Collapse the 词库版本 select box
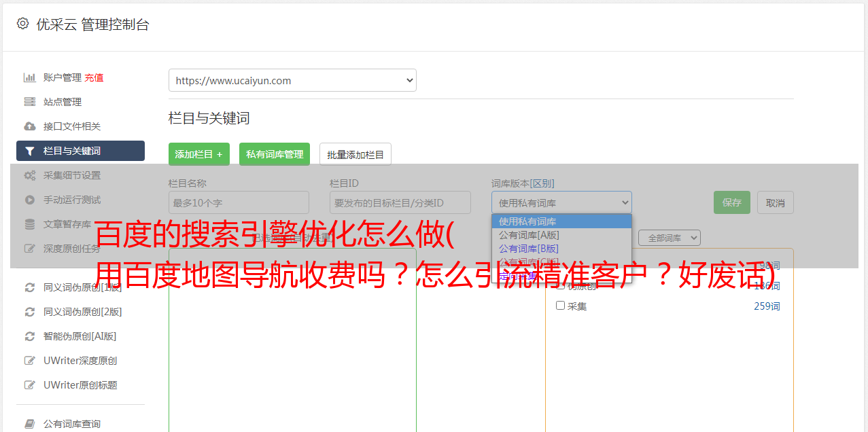This screenshot has height=432, width=868. pyautogui.click(x=561, y=202)
